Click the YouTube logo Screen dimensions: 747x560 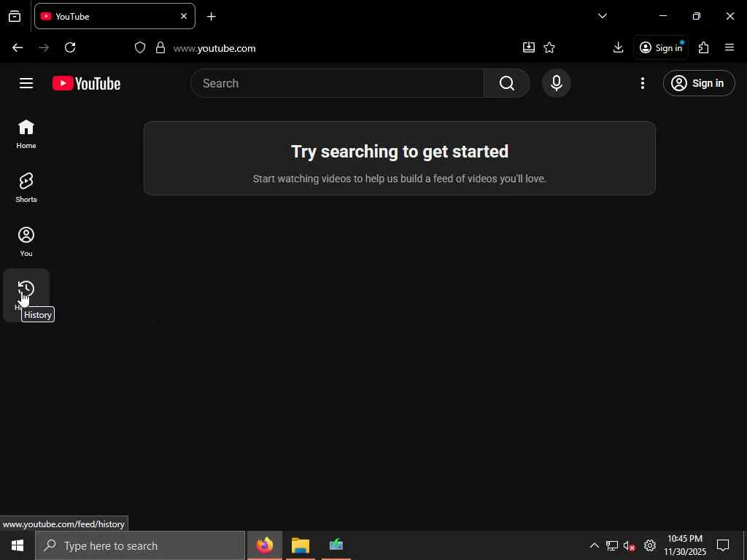click(86, 83)
